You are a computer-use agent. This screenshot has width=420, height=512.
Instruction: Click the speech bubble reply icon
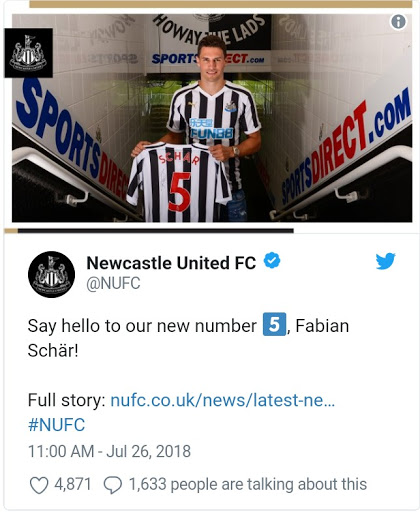113,485
